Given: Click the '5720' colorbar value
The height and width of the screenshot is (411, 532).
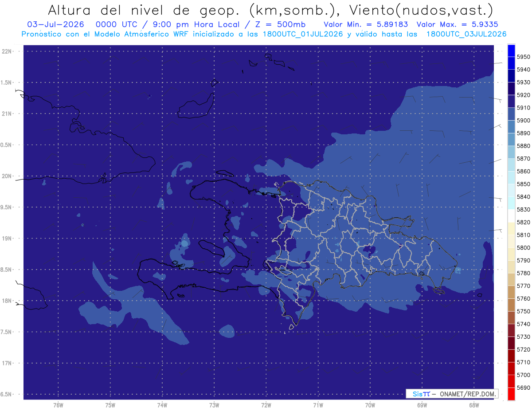Looking at the screenshot, I should point(524,349).
